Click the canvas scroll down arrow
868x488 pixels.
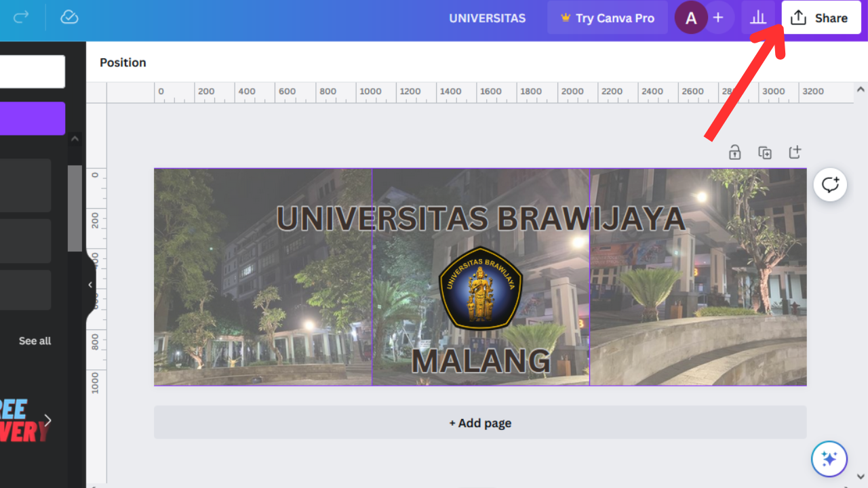(x=861, y=476)
